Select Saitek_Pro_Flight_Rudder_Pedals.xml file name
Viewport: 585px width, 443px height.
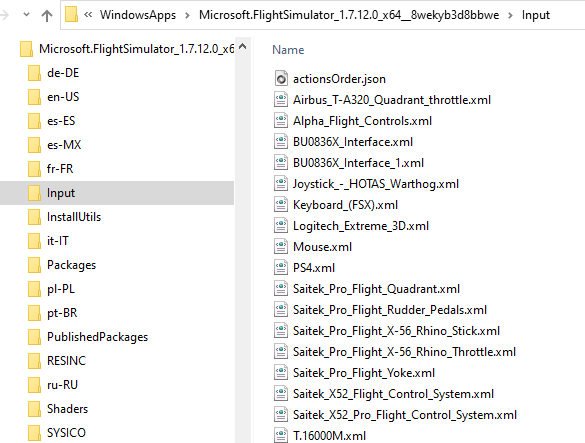tap(390, 310)
